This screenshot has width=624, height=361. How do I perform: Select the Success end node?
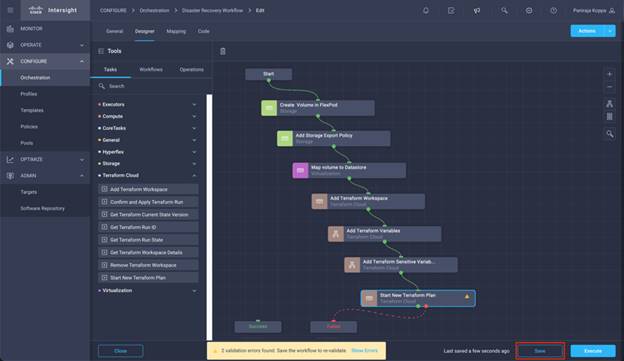pyautogui.click(x=258, y=327)
